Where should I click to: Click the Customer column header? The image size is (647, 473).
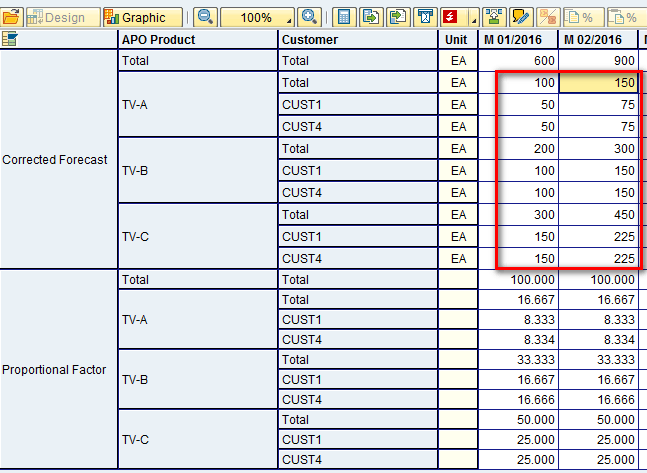[x=358, y=40]
